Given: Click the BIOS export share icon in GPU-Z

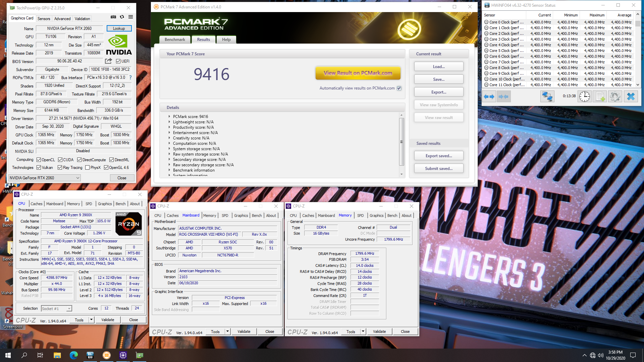Looking at the screenshot, I should click(108, 61).
